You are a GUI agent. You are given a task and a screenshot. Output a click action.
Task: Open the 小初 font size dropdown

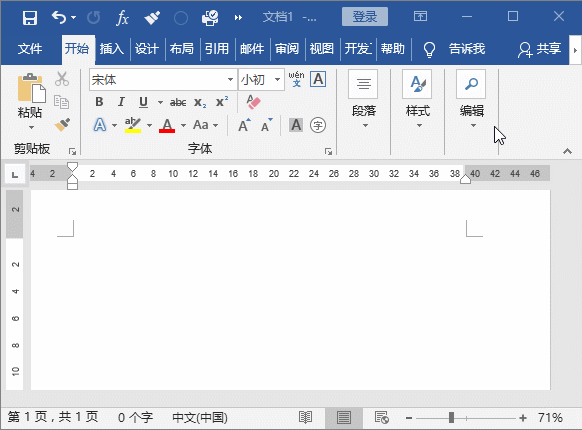coord(277,79)
